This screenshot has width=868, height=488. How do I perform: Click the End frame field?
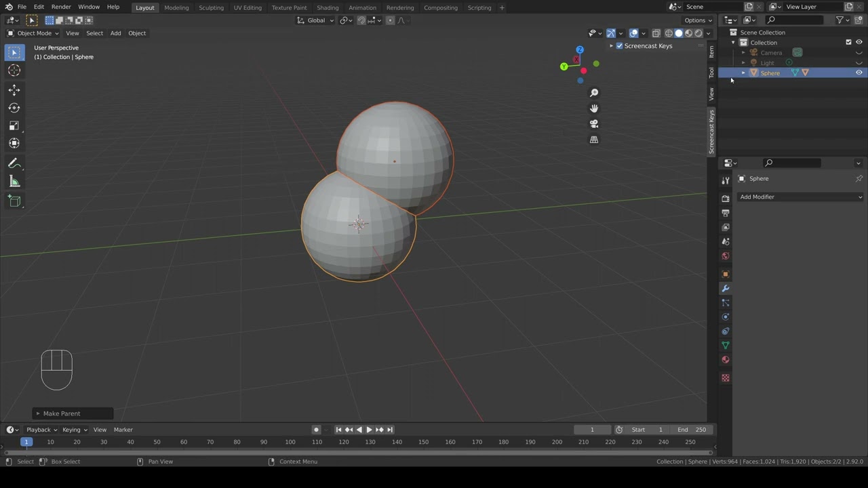(692, 430)
